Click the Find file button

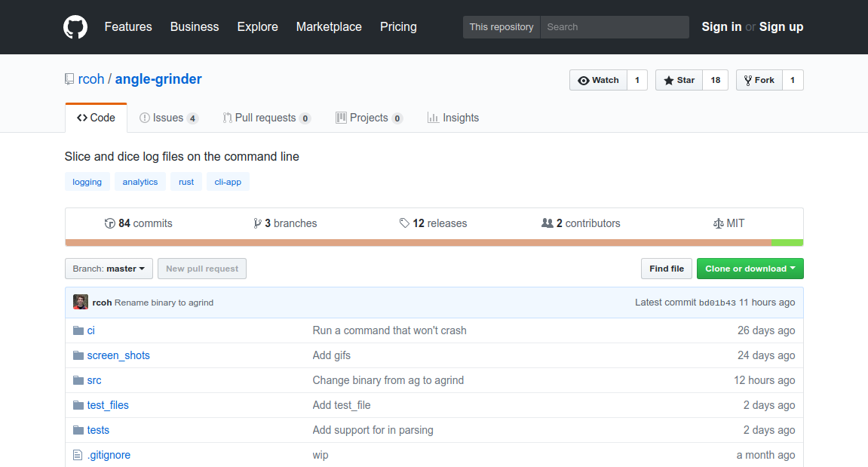click(x=667, y=269)
